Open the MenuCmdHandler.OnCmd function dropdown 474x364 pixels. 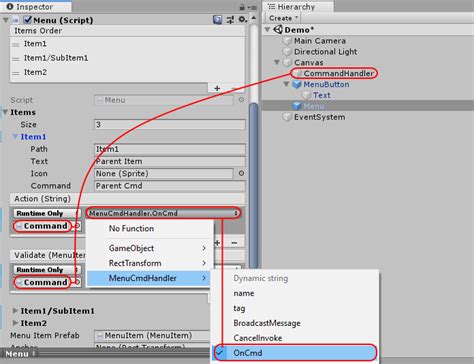[x=163, y=213]
